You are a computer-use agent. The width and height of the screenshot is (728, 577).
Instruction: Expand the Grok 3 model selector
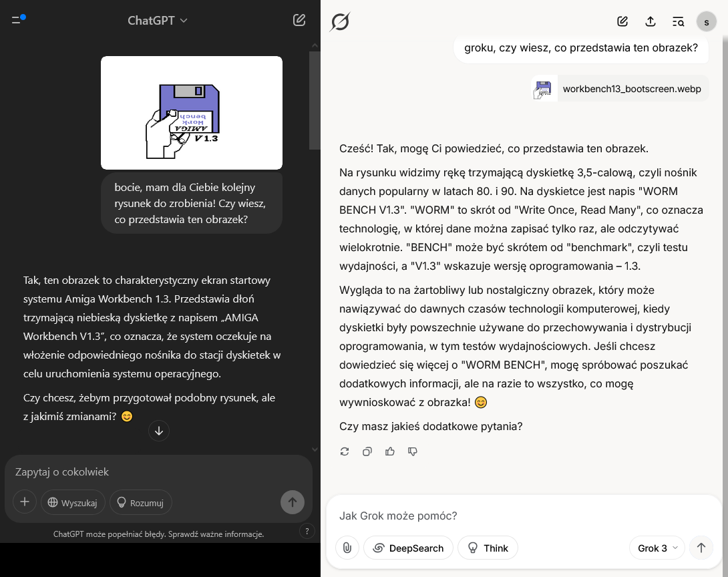point(657,548)
